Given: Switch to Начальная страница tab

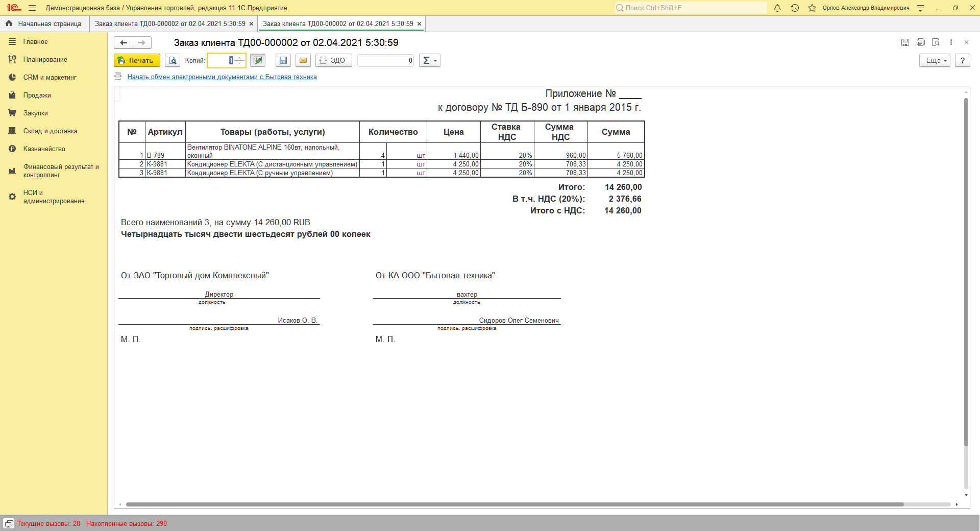Looking at the screenshot, I should coord(44,24).
